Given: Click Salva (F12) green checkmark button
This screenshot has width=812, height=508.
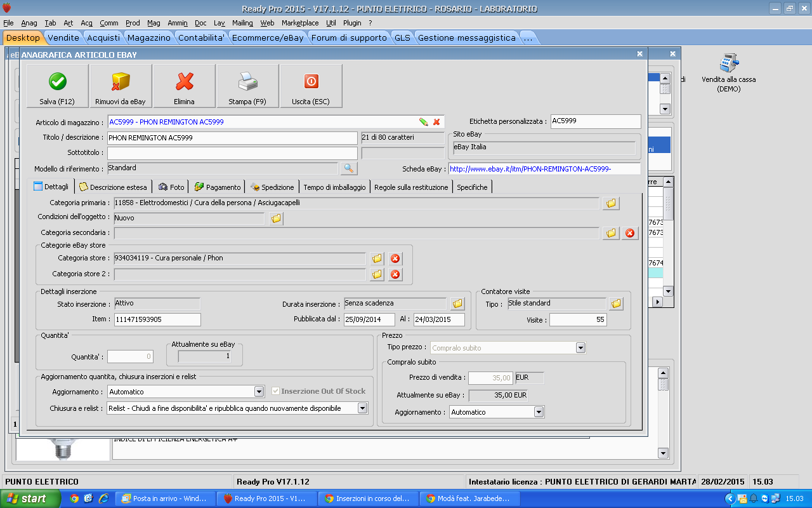Looking at the screenshot, I should [x=58, y=86].
